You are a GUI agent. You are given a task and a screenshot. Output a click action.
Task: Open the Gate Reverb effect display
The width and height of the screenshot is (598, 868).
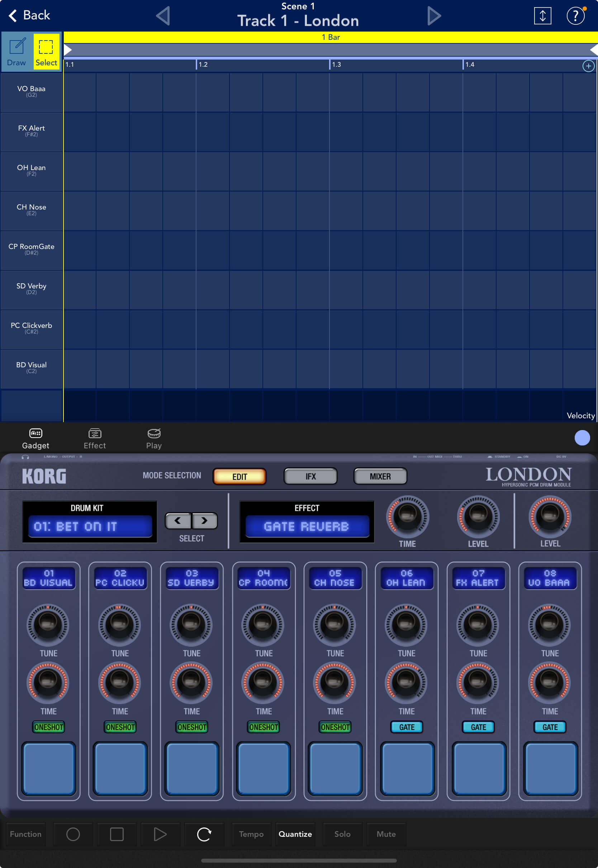(307, 526)
